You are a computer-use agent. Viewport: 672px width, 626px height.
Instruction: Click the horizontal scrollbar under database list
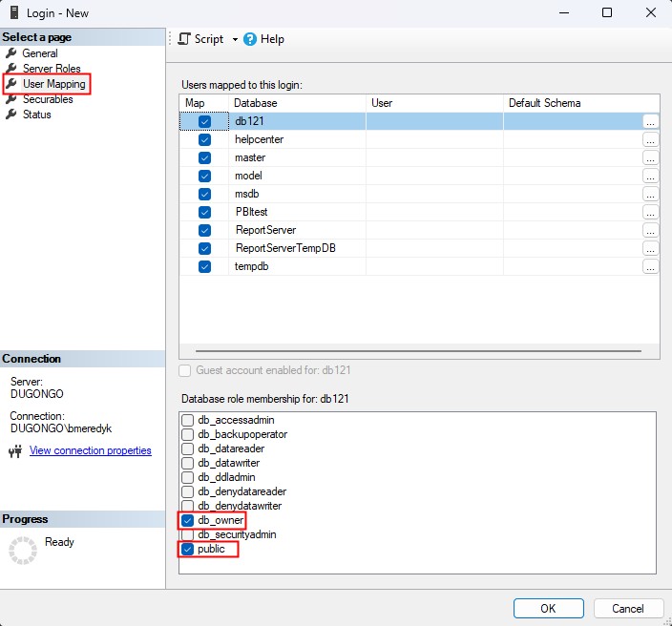(418, 351)
